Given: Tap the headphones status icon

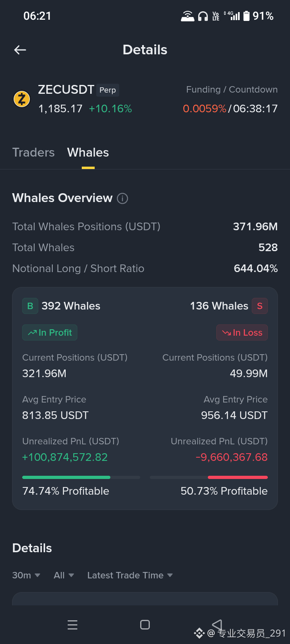Looking at the screenshot, I should [x=203, y=16].
